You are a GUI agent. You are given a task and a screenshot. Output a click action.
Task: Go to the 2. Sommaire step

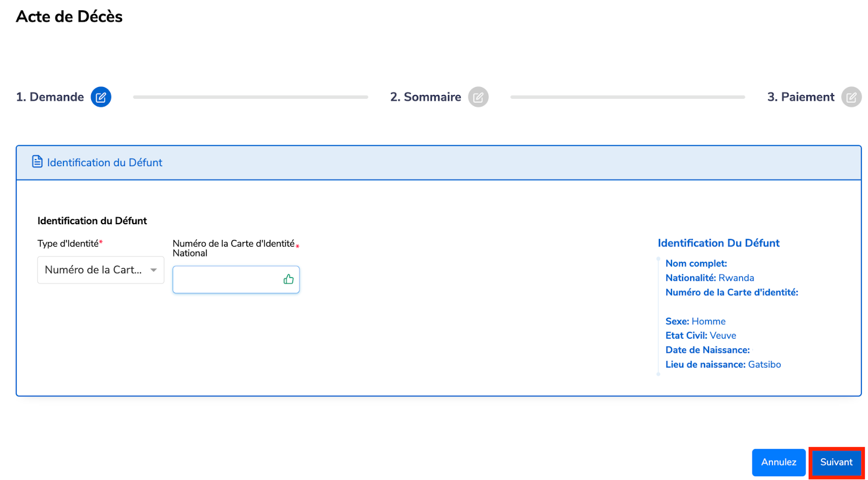click(426, 97)
